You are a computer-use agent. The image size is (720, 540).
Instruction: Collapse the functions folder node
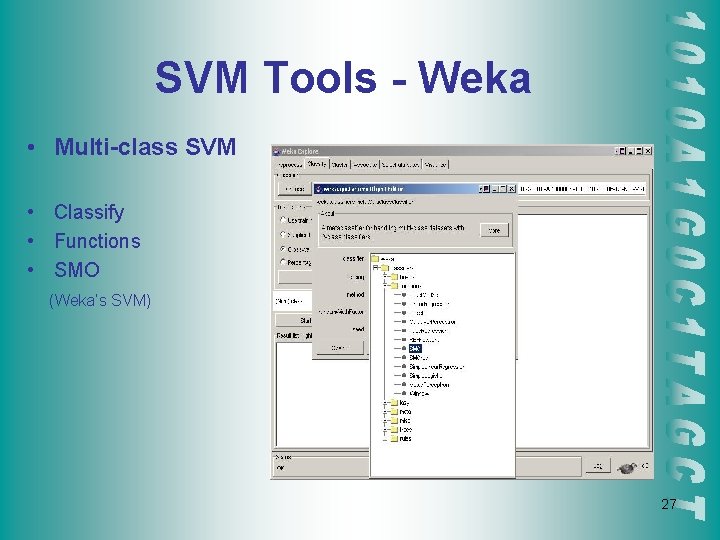click(x=385, y=286)
